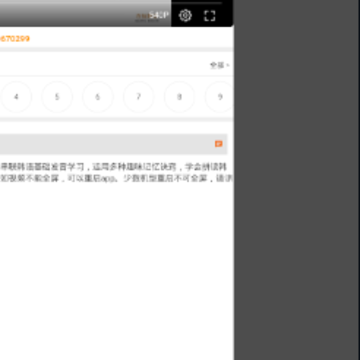Select episode 6
Image resolution: width=360 pixels, height=360 pixels.
click(x=98, y=97)
